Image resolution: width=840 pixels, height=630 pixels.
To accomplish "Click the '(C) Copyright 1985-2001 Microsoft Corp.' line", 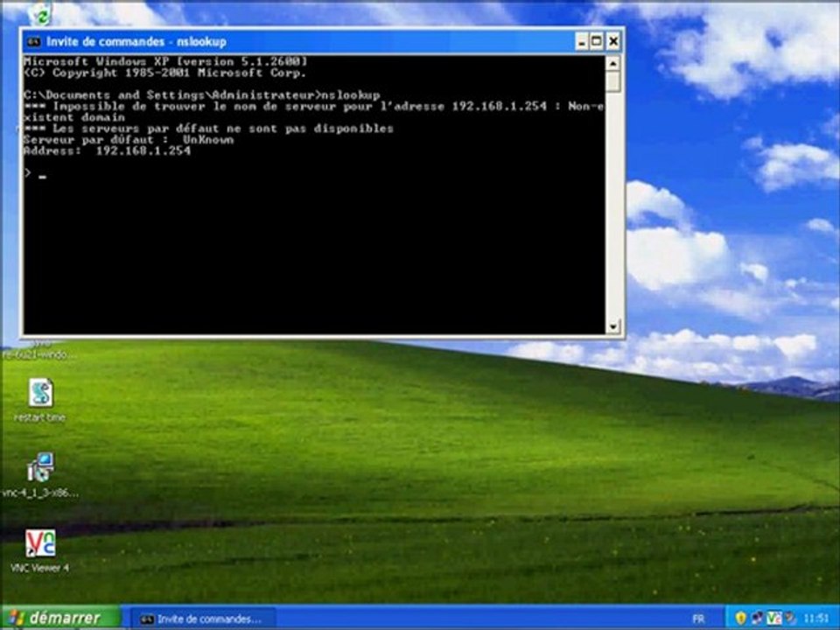I will 165,73.
